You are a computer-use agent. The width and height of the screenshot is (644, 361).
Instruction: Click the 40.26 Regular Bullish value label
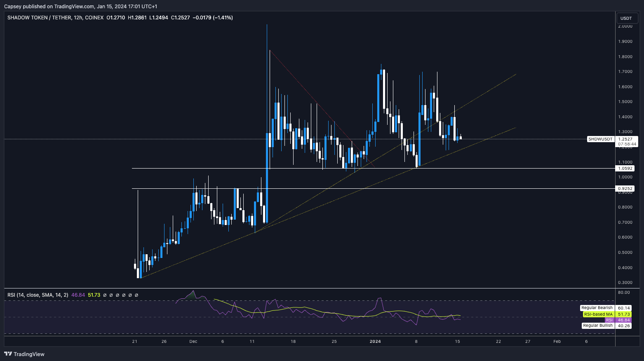(x=624, y=326)
